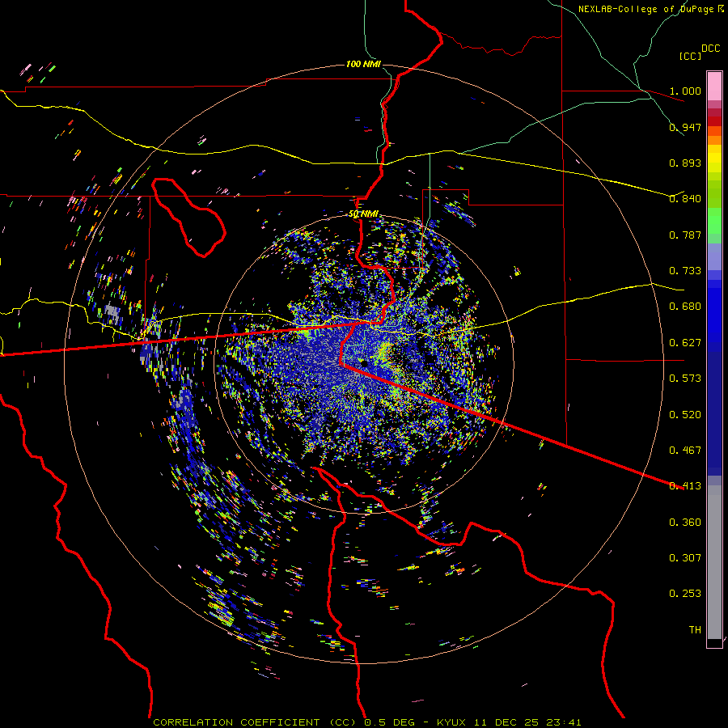Click the 50 NMI range ring label
The image size is (728, 728).
pos(363,214)
